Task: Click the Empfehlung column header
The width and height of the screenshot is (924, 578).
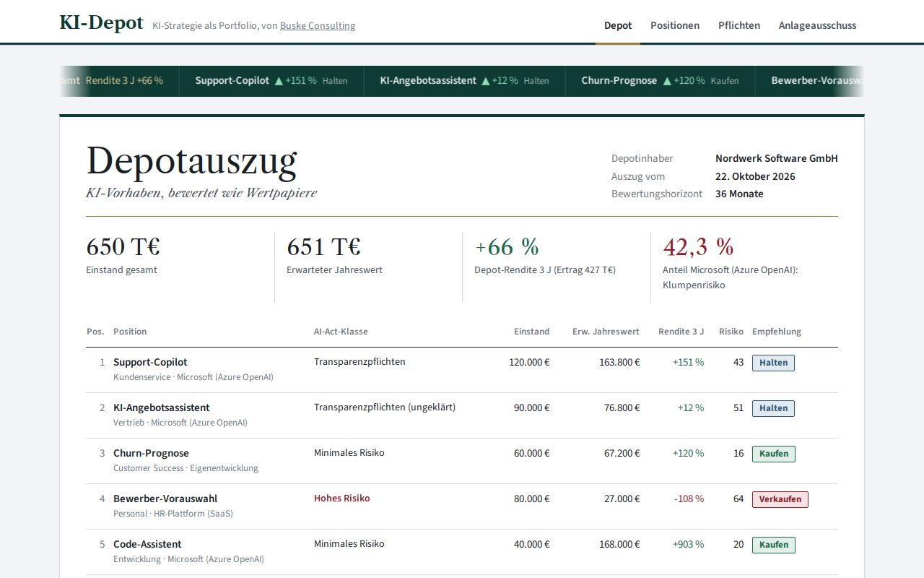Action: tap(777, 332)
